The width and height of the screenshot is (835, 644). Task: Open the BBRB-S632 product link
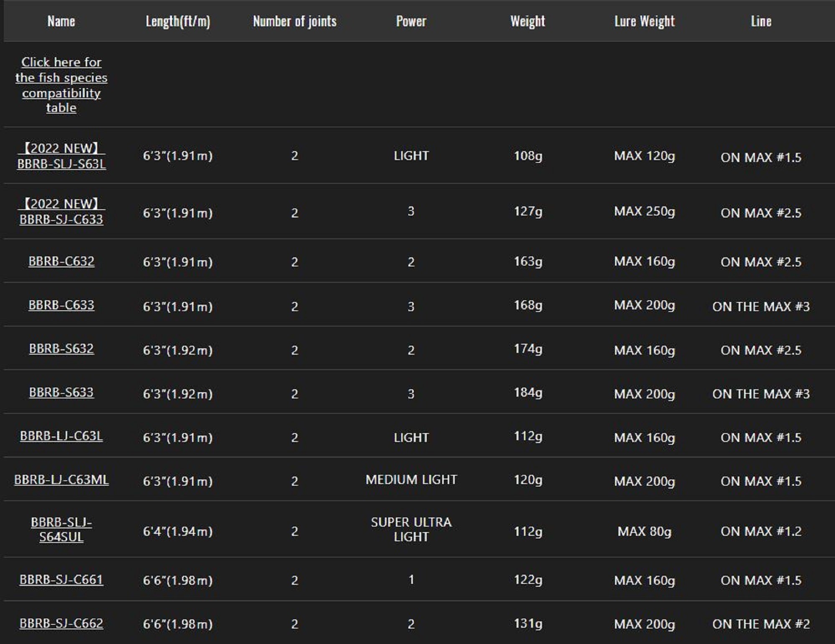tap(61, 349)
